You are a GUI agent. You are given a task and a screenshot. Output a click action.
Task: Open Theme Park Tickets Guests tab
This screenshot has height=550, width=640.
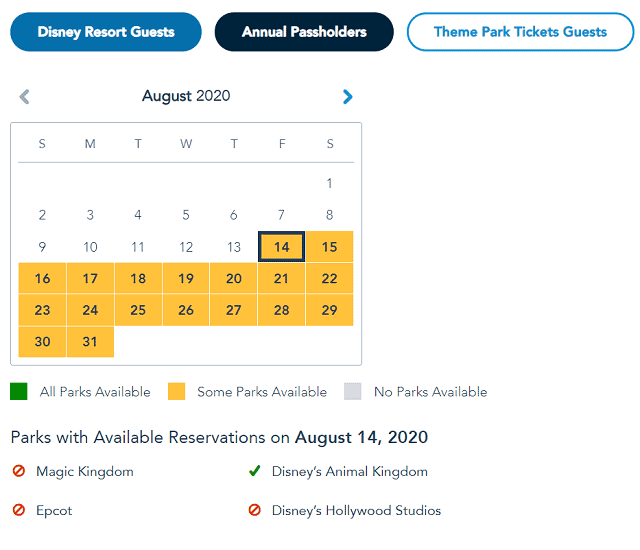pyautogui.click(x=520, y=32)
